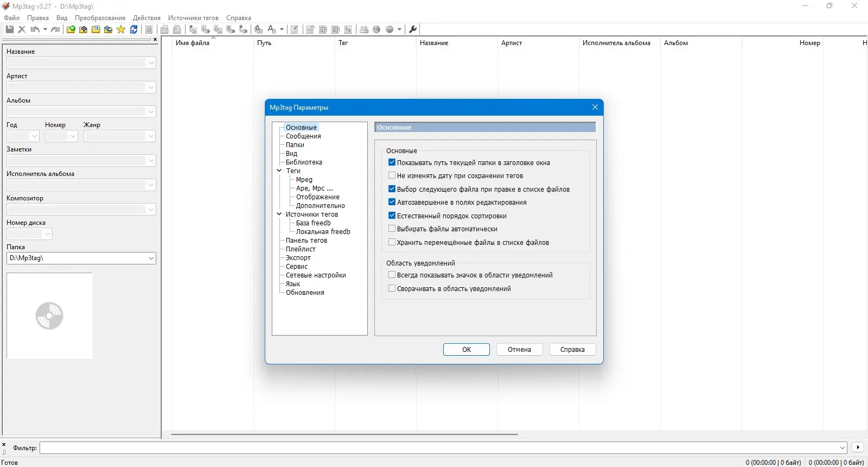Uncheck 'Показывать путь текущей папки в заголовке окна'
Image resolution: width=868 pixels, height=467 pixels.
(x=392, y=162)
